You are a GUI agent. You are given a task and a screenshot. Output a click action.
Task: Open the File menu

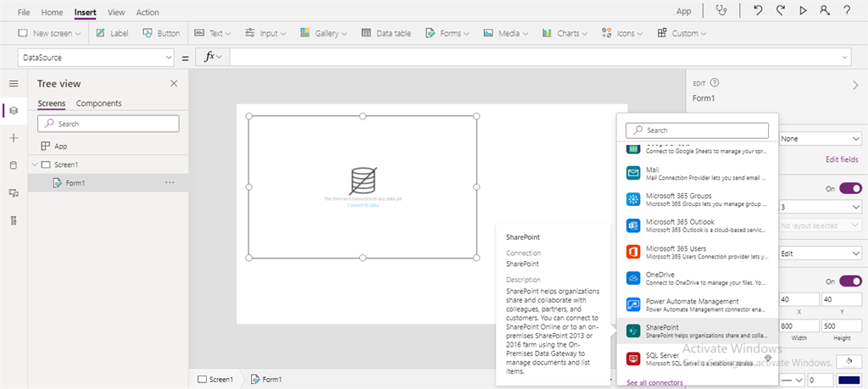pyautogui.click(x=24, y=12)
